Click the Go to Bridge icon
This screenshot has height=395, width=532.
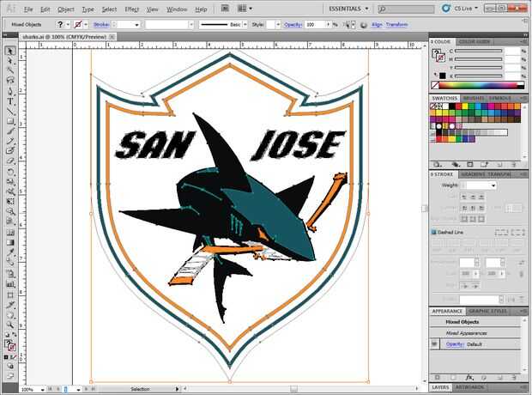pyautogui.click(x=225, y=9)
